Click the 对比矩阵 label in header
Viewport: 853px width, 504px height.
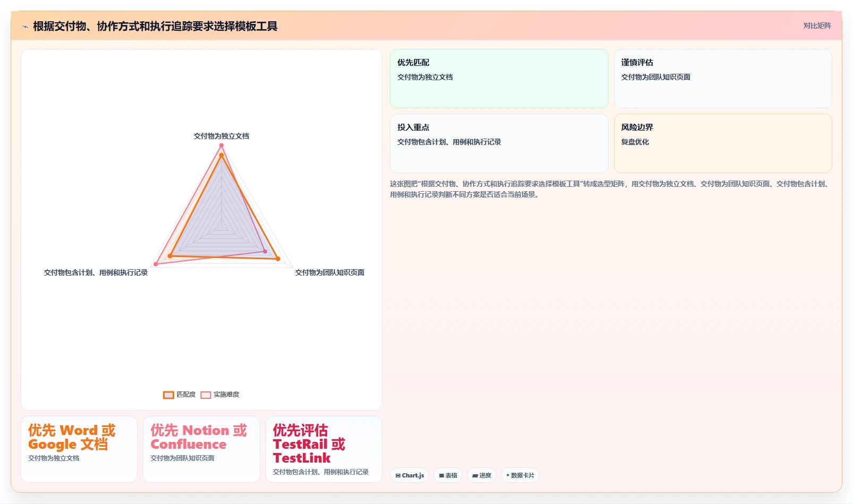817,25
